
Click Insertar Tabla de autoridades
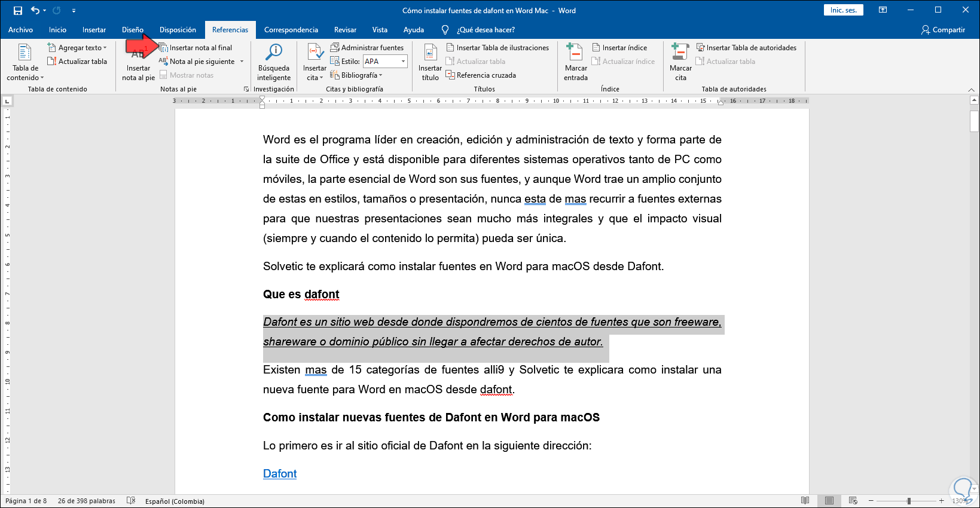click(x=746, y=48)
